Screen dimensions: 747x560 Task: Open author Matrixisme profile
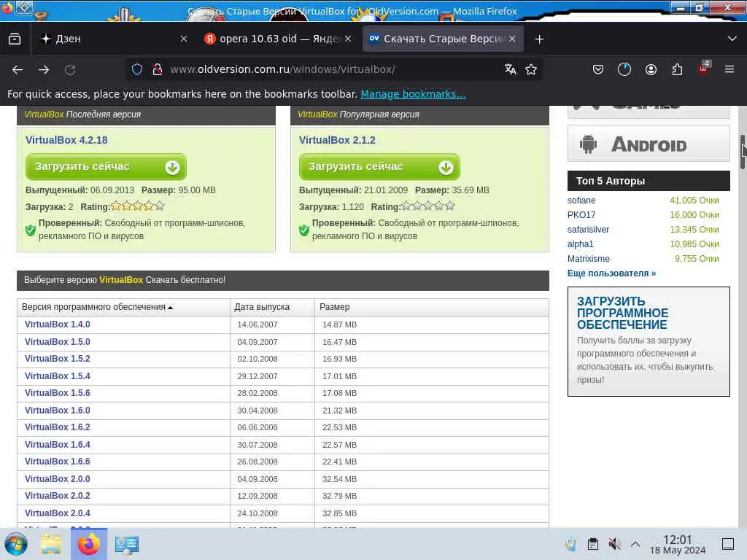click(x=589, y=259)
